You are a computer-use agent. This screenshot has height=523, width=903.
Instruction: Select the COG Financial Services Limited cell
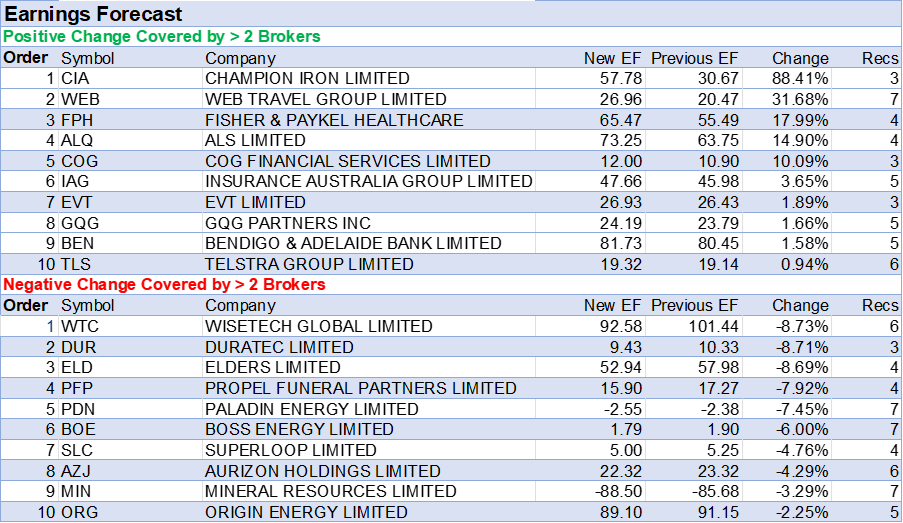(347, 161)
